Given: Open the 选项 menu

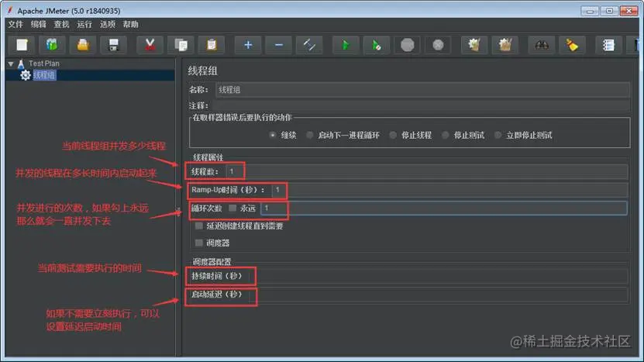Looking at the screenshot, I should pyautogui.click(x=107, y=25).
